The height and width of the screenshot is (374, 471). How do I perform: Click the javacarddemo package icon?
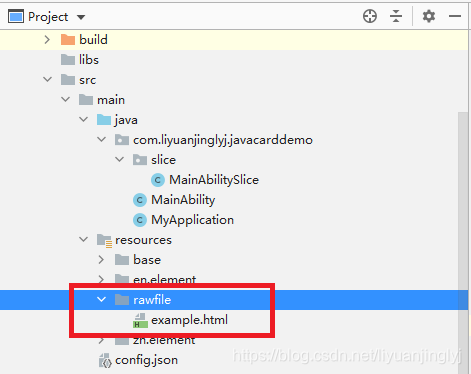pos(122,140)
